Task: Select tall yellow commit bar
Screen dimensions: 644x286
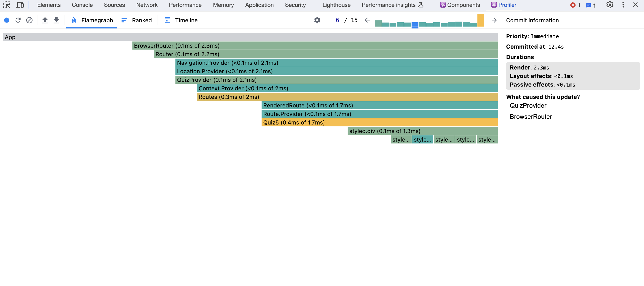Action: (x=481, y=20)
